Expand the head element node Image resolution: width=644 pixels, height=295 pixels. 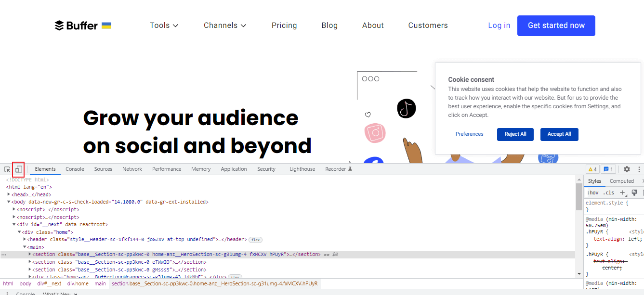[x=9, y=194]
